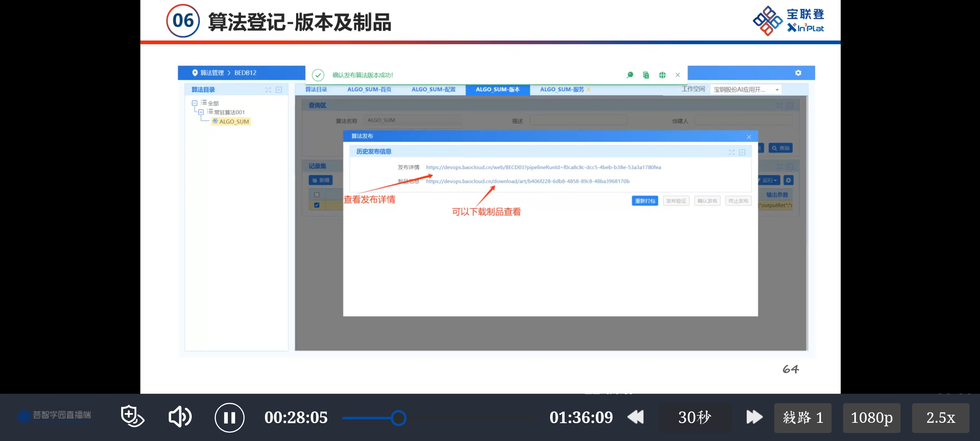Click the green pin icon in notification
This screenshot has height=441, width=980.
630,75
